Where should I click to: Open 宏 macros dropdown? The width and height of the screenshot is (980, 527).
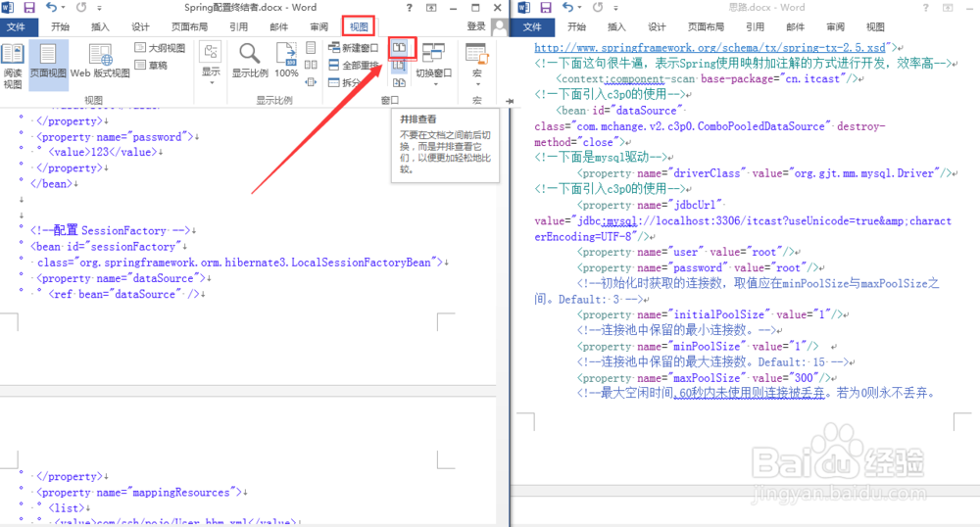tap(477, 65)
